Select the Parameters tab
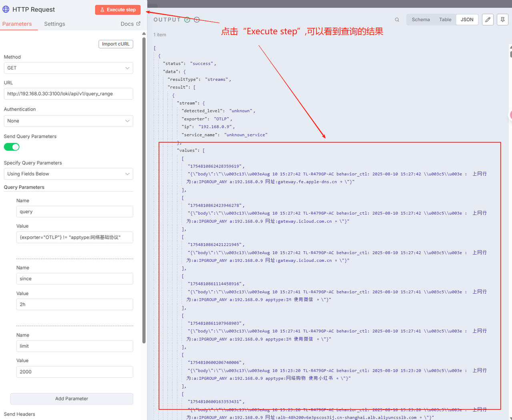Image resolution: width=512 pixels, height=420 pixels. [x=17, y=24]
